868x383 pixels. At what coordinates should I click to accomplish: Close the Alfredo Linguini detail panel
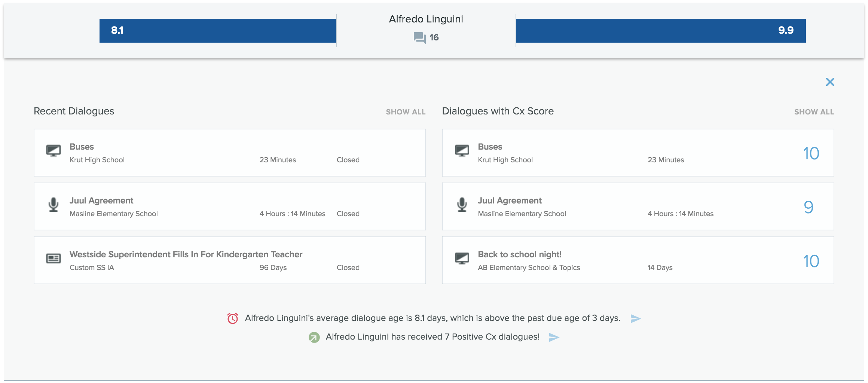pyautogui.click(x=830, y=82)
